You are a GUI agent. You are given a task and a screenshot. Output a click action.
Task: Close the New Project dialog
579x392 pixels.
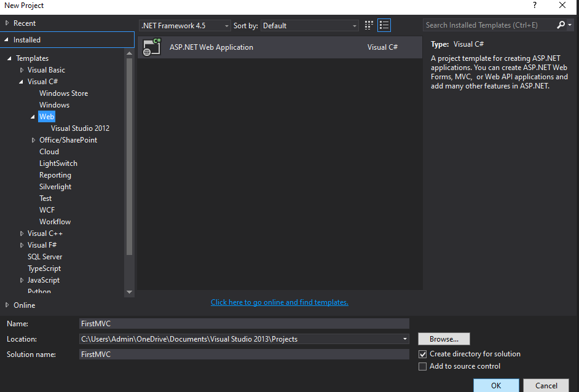click(562, 5)
